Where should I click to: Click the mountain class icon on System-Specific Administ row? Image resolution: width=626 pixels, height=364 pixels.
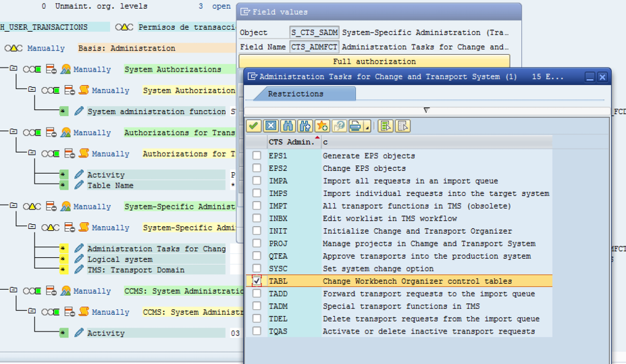click(66, 207)
